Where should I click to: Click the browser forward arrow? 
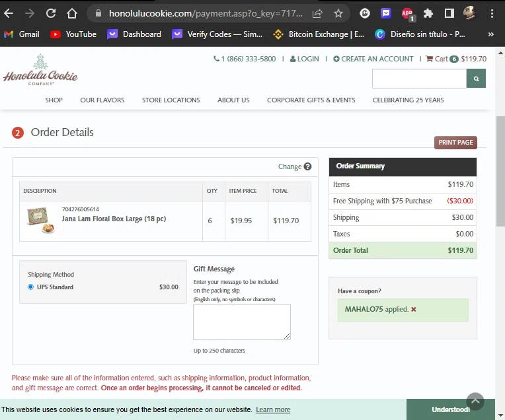tap(30, 13)
